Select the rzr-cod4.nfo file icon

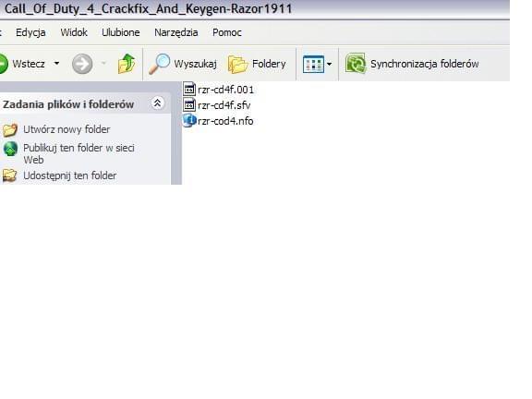(x=189, y=121)
